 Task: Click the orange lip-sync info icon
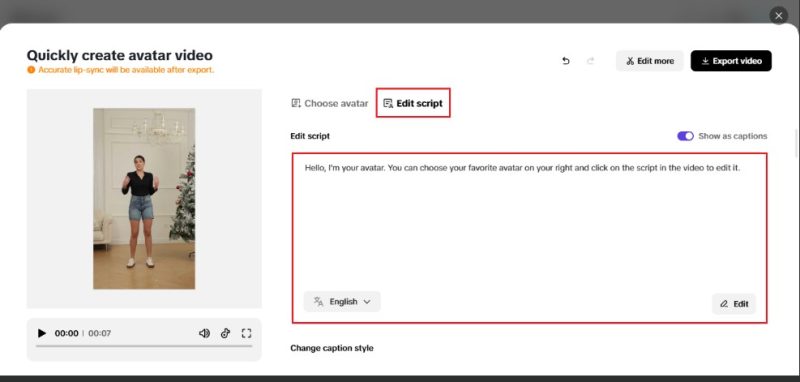tap(31, 70)
